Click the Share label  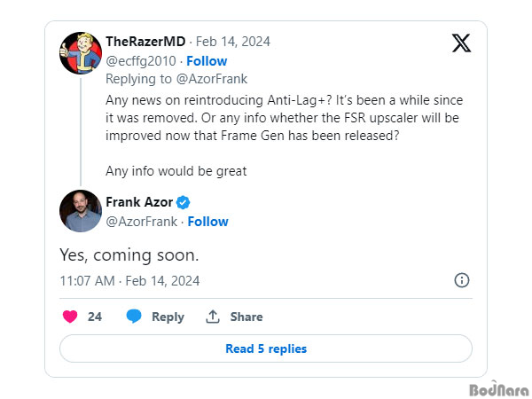click(246, 317)
